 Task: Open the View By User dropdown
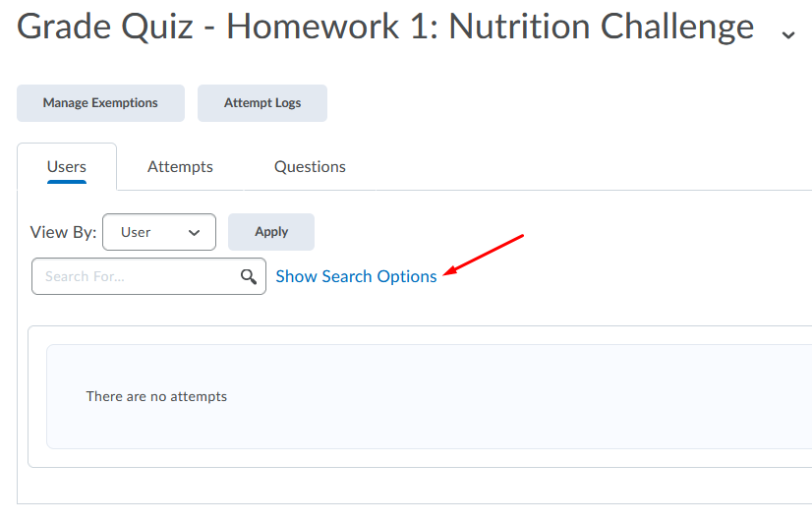coord(158,232)
